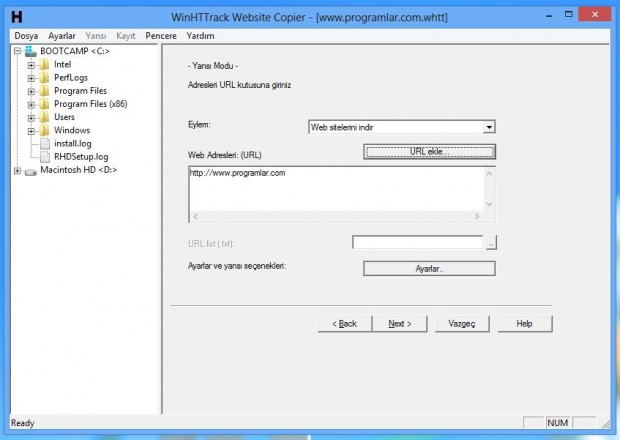Expand the Program Files folder node
Viewport: 620px width, 440px height.
(x=31, y=91)
